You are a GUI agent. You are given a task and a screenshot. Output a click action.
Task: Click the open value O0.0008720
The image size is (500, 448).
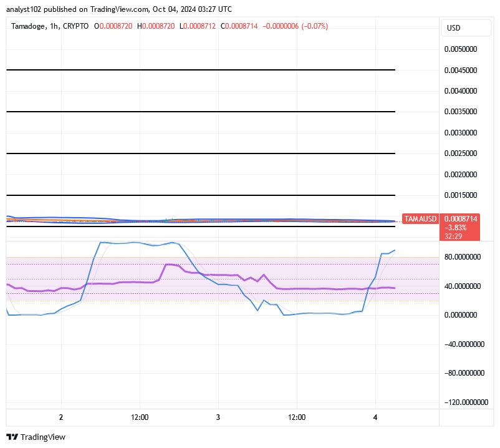pos(113,26)
